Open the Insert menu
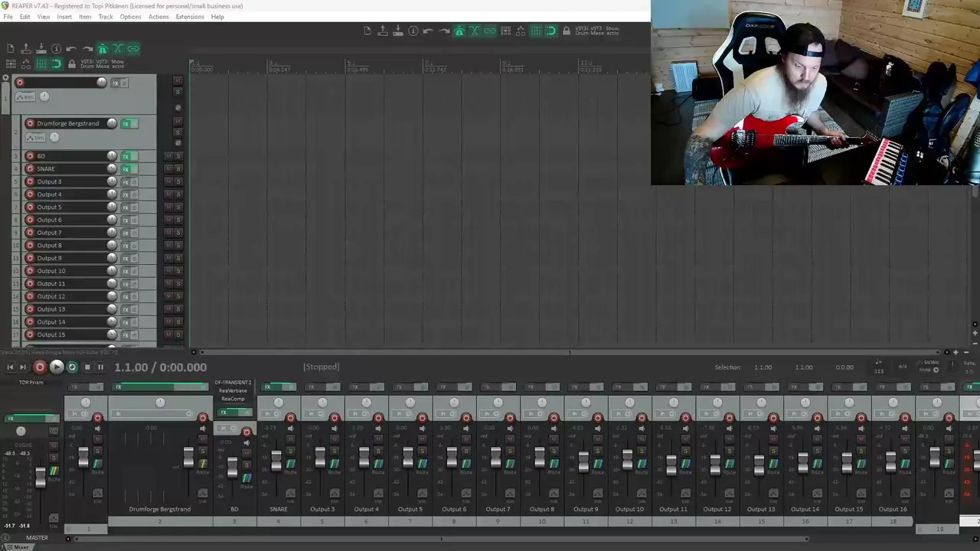This screenshot has width=980, height=551. (64, 17)
